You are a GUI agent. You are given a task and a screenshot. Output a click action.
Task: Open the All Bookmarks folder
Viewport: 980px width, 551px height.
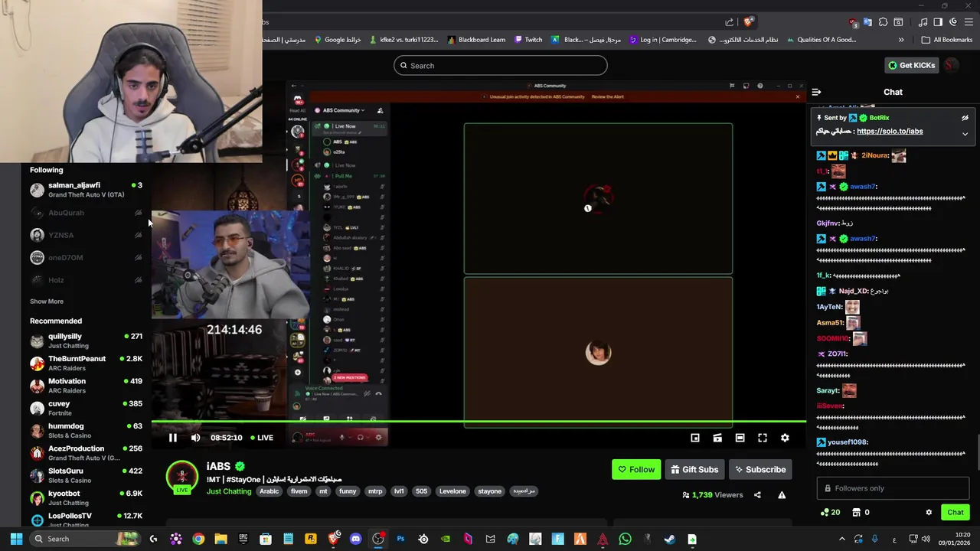tap(947, 40)
